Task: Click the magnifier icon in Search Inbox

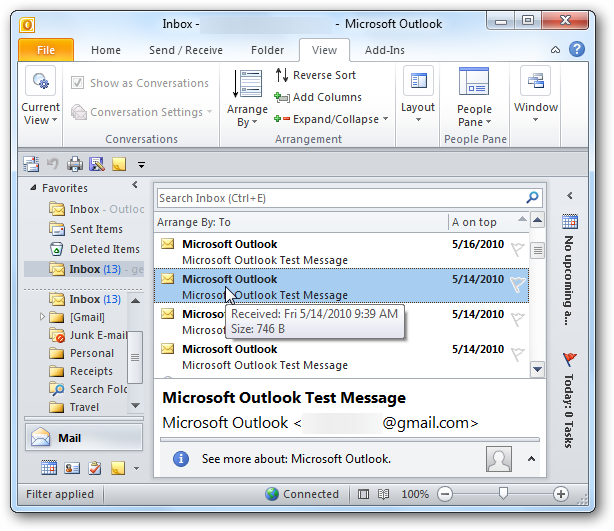Action: (532, 197)
